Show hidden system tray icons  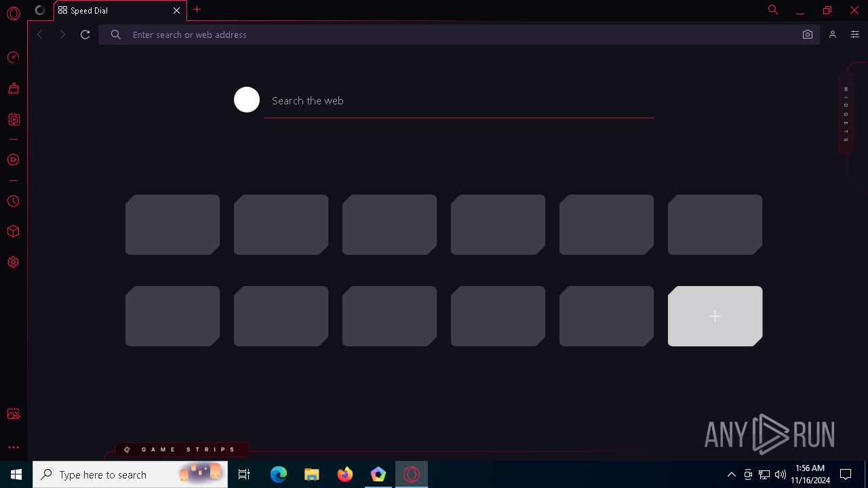(x=731, y=474)
